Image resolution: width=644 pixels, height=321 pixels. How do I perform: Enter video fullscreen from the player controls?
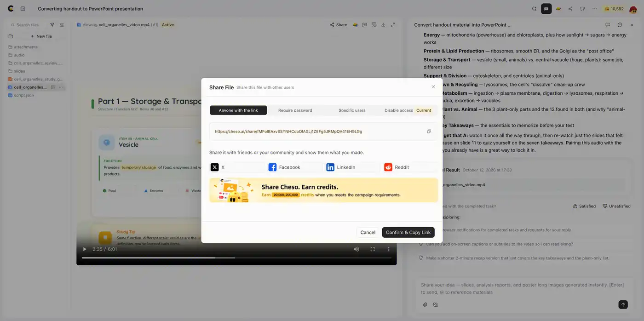[373, 249]
